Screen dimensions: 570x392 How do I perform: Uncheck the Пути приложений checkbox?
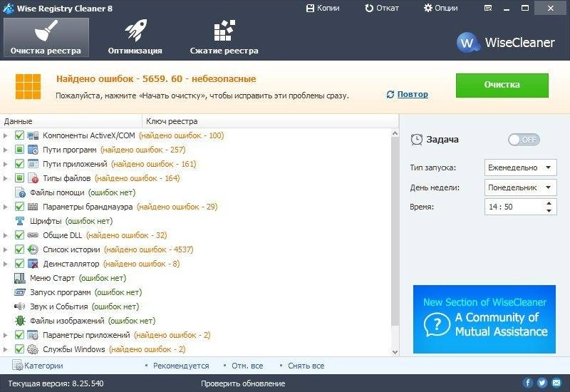[x=20, y=164]
